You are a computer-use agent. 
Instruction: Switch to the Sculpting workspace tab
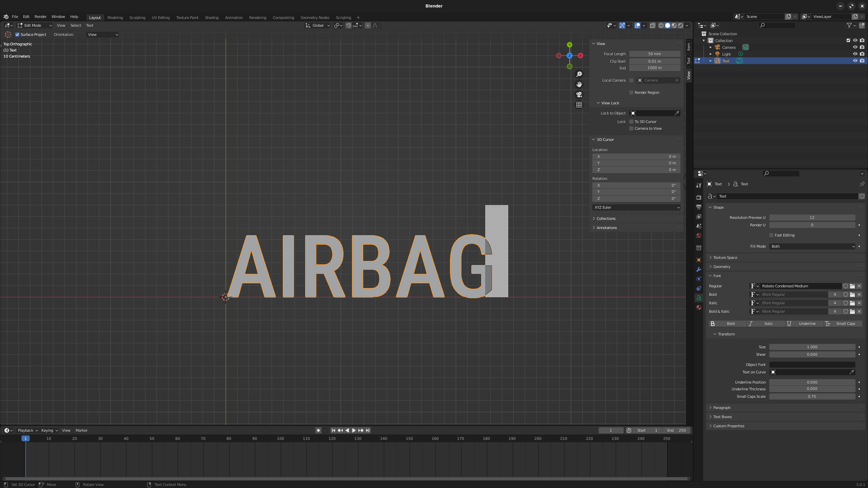(137, 18)
